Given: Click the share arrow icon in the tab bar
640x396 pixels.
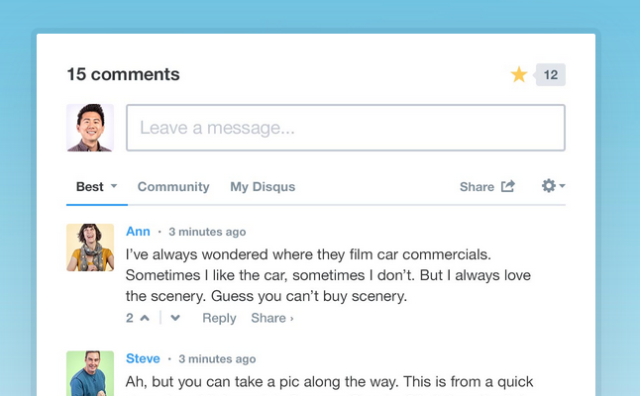Looking at the screenshot, I should click(x=508, y=186).
